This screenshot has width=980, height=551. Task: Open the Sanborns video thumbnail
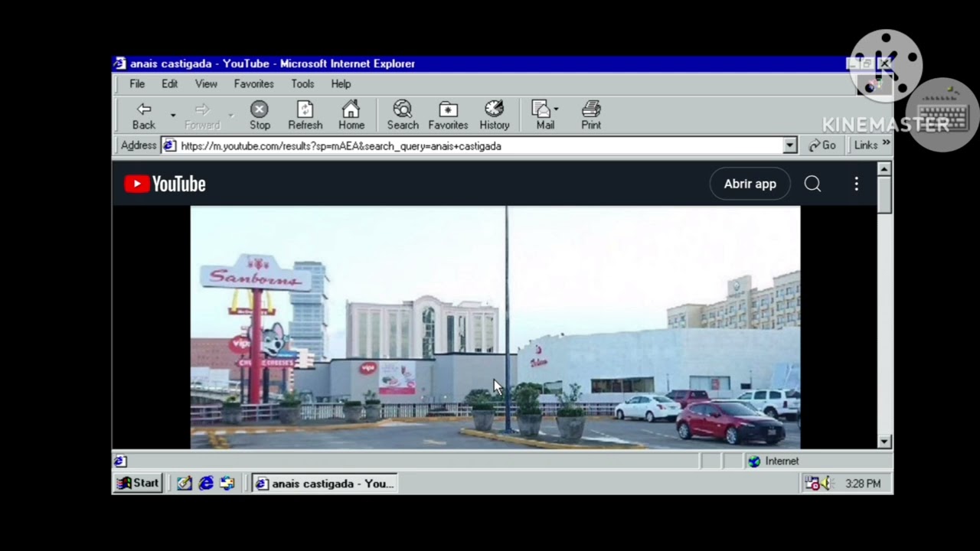[495, 328]
